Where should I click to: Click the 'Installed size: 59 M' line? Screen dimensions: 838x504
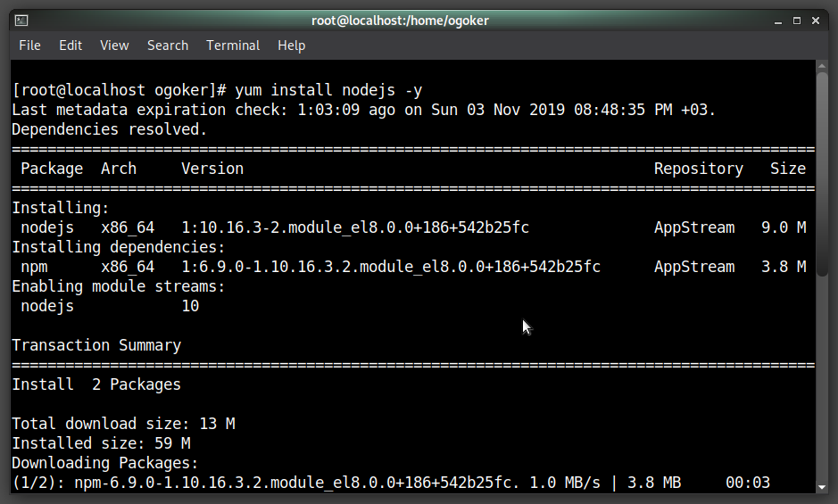(x=101, y=443)
